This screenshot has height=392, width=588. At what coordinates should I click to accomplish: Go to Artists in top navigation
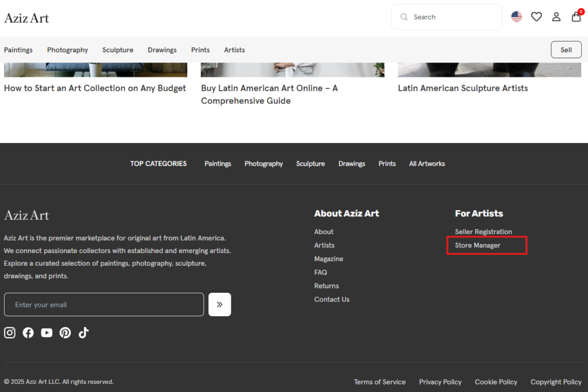pos(234,50)
